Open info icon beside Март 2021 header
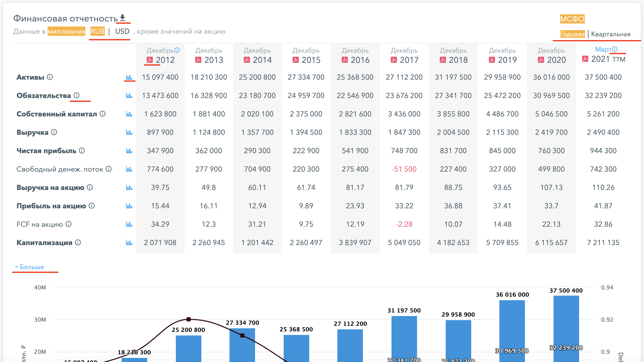644x362 pixels. 615,49
